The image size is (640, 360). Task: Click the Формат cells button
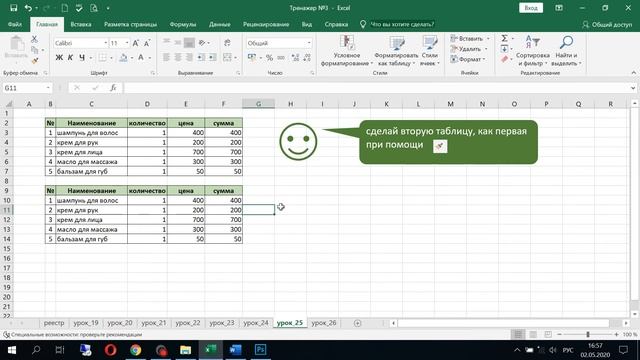point(468,60)
